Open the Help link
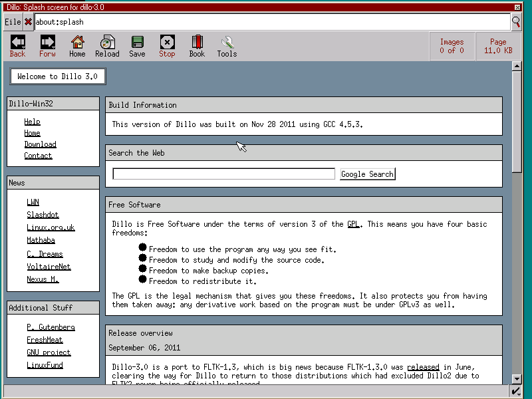This screenshot has height=399, width=532. click(x=32, y=122)
